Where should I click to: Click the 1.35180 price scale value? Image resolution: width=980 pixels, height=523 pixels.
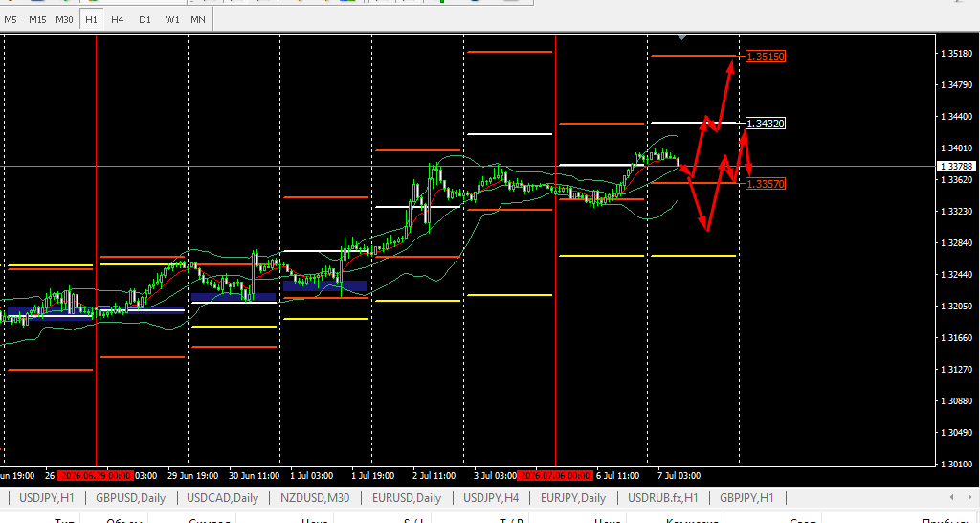[x=956, y=54]
